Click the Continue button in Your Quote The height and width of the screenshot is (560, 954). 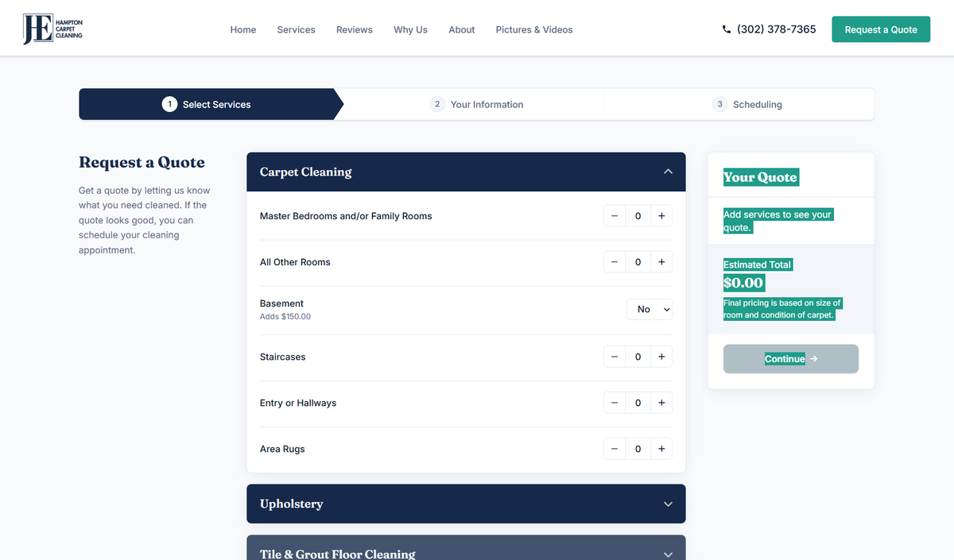[x=791, y=359]
